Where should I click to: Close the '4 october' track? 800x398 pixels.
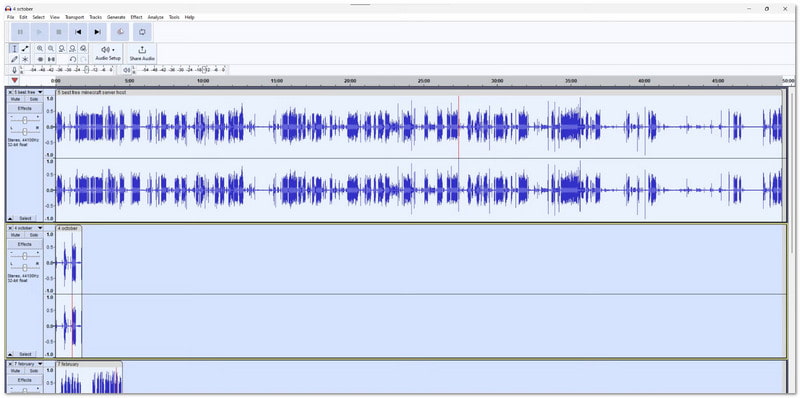coord(10,228)
